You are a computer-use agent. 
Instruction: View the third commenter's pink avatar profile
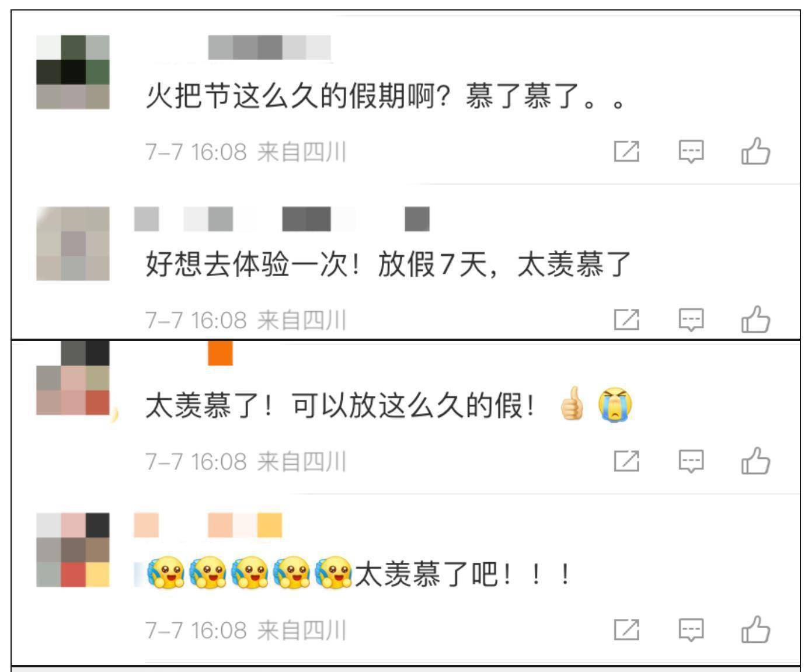click(x=73, y=378)
